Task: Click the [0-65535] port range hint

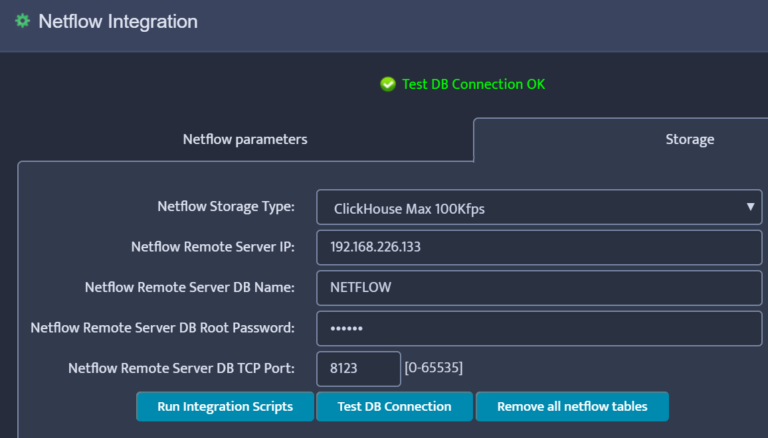Action: [433, 368]
